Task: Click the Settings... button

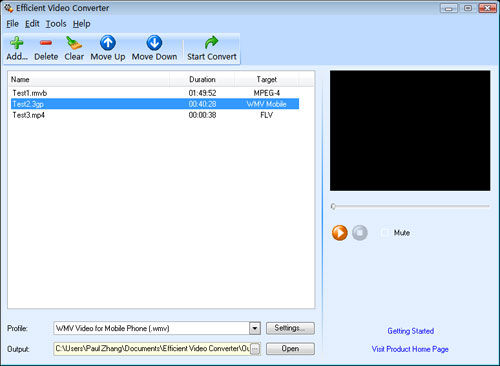Action: click(x=290, y=328)
